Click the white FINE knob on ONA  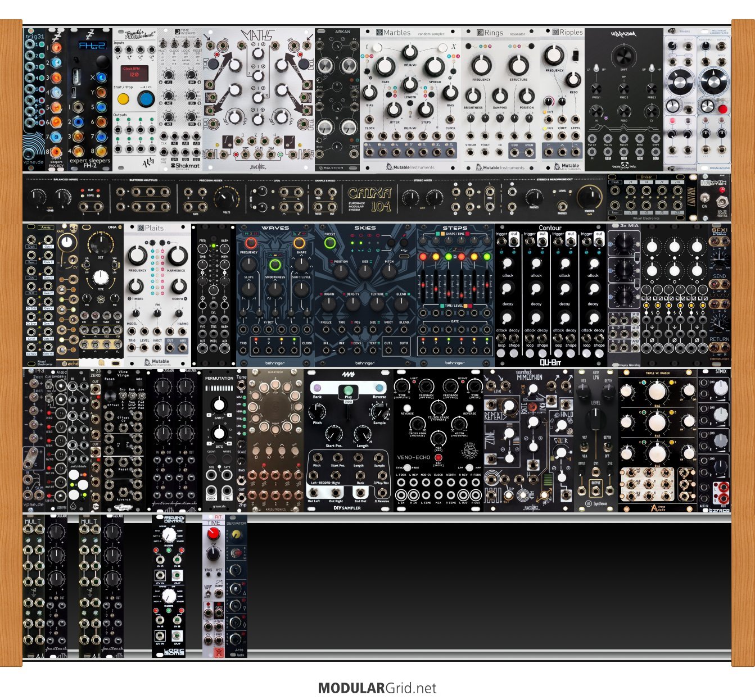click(100, 277)
